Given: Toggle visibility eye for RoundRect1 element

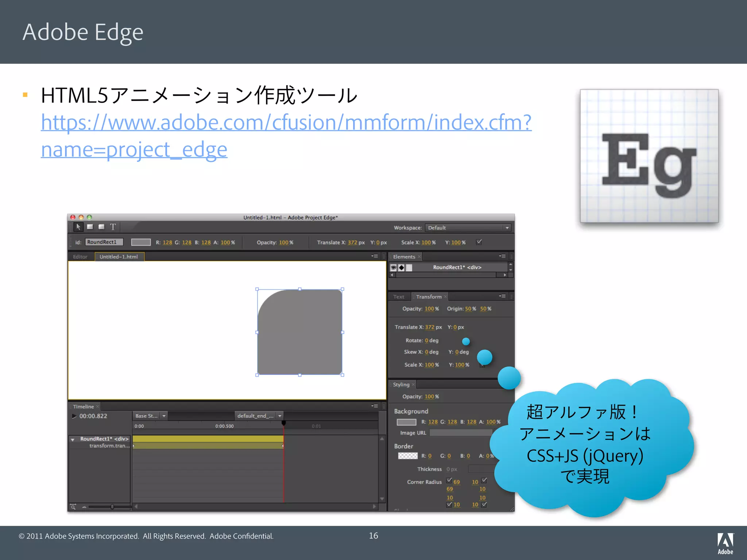Looking at the screenshot, I should click(394, 268).
